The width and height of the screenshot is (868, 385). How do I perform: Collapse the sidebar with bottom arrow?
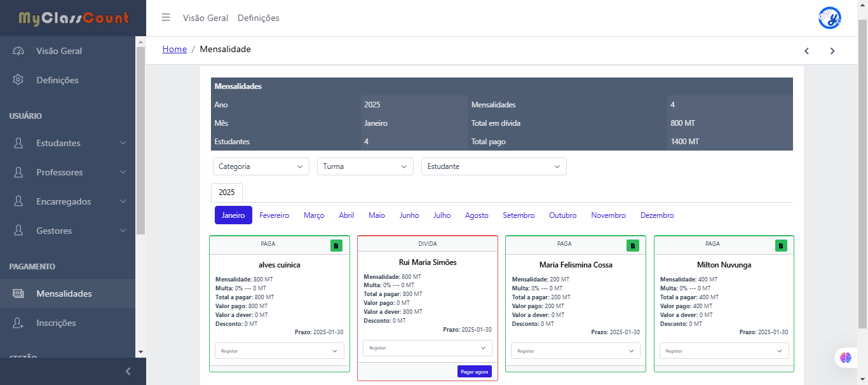click(128, 372)
